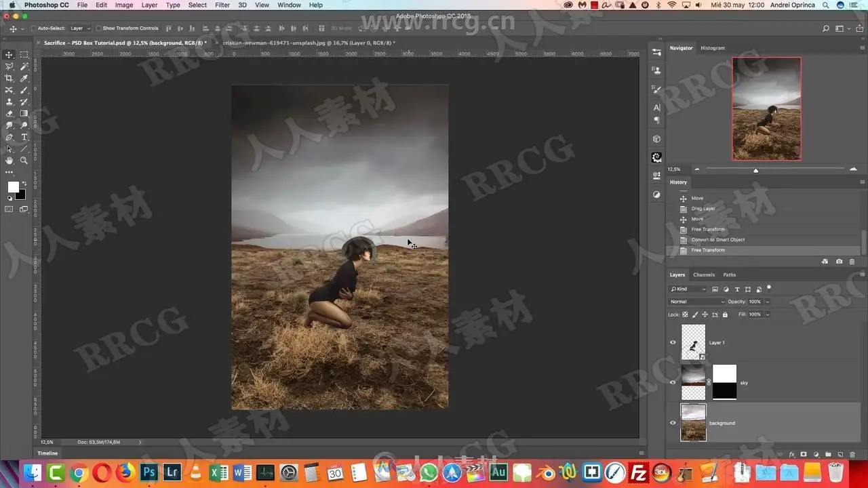Pick the Dodge tool
The image size is (868, 488).
[x=24, y=125]
